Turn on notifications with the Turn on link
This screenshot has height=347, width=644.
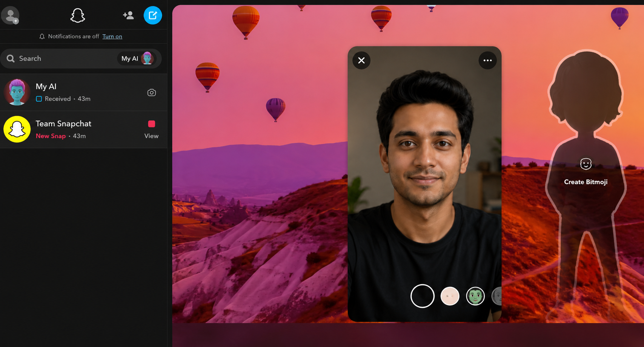click(112, 37)
